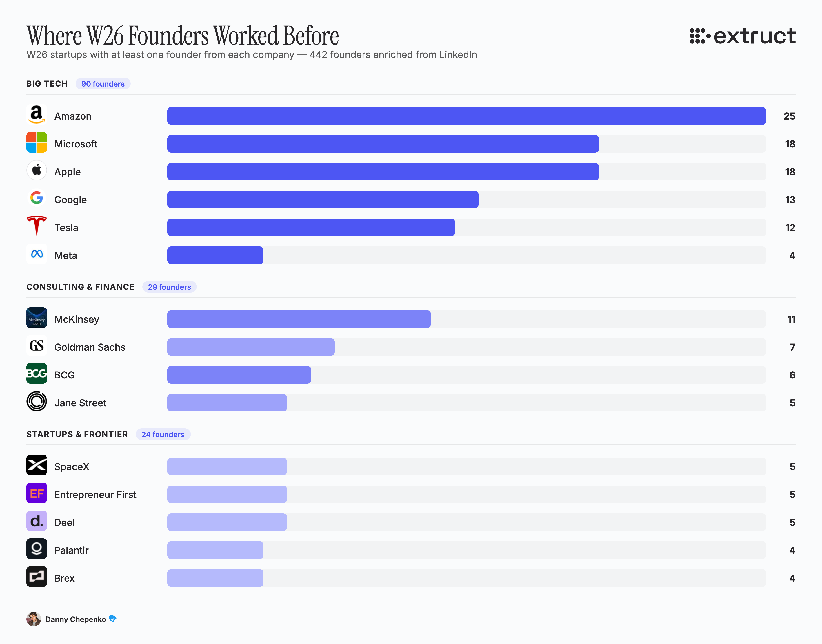This screenshot has height=644, width=822.
Task: Expand the 29 founders badge
Action: point(169,287)
